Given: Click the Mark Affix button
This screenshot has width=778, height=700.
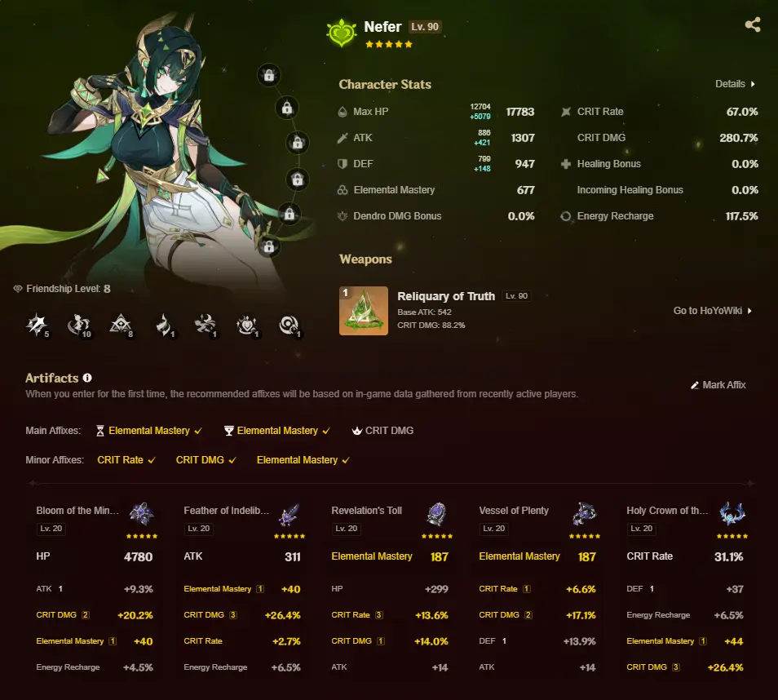Looking at the screenshot, I should [x=718, y=385].
